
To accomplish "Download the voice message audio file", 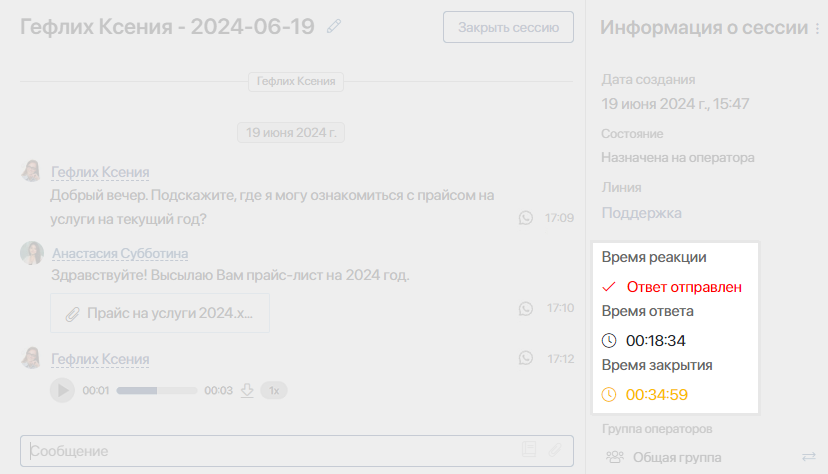I will pyautogui.click(x=247, y=390).
